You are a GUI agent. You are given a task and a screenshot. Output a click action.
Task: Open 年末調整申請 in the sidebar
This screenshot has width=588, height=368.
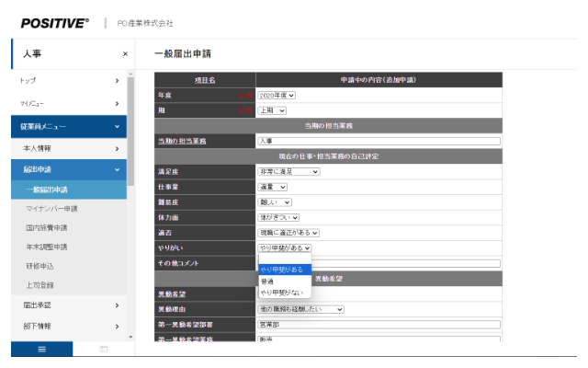click(47, 247)
